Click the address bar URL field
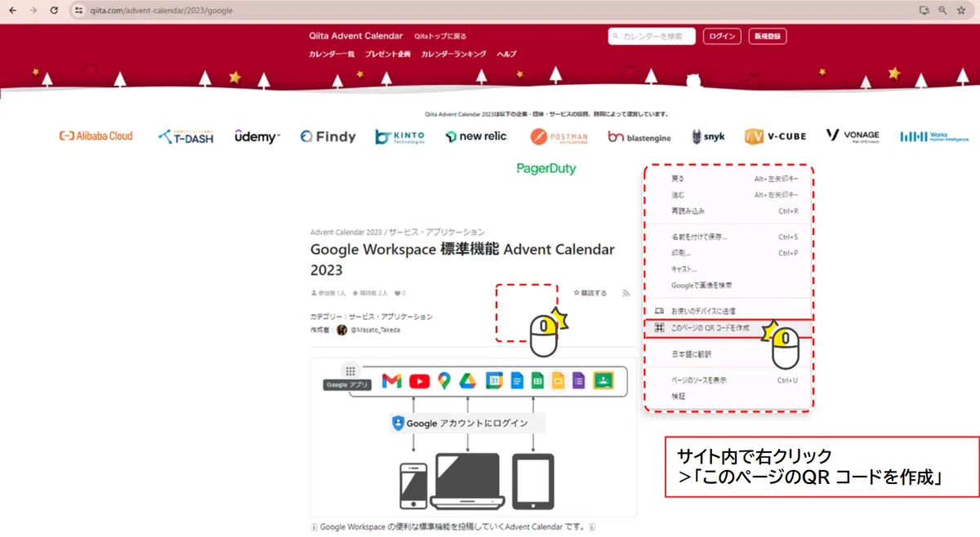This screenshot has height=537, width=980. 490,11
